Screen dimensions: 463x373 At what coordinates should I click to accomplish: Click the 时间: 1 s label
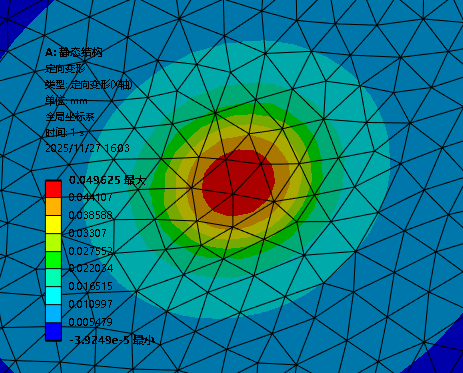(65, 133)
